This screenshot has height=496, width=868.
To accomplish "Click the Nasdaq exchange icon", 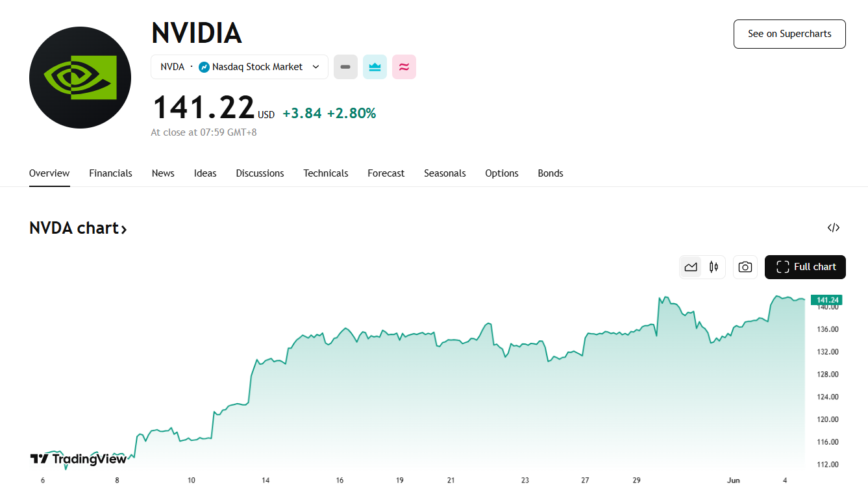I will 204,67.
